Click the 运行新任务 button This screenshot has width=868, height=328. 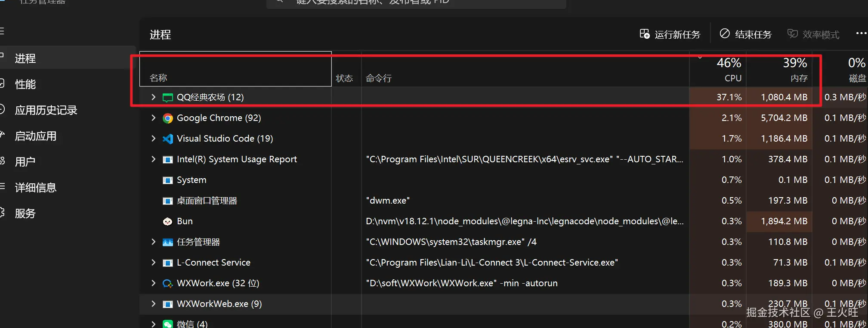[x=670, y=34]
